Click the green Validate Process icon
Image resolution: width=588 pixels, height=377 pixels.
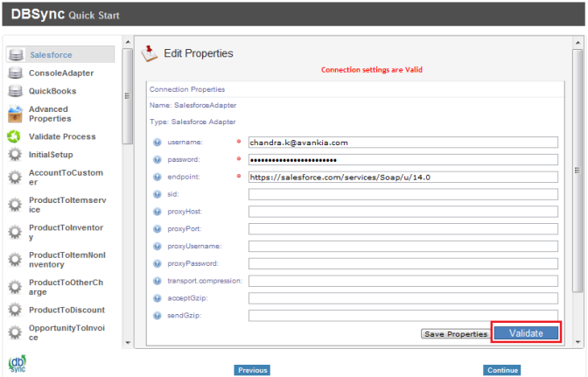[15, 136]
